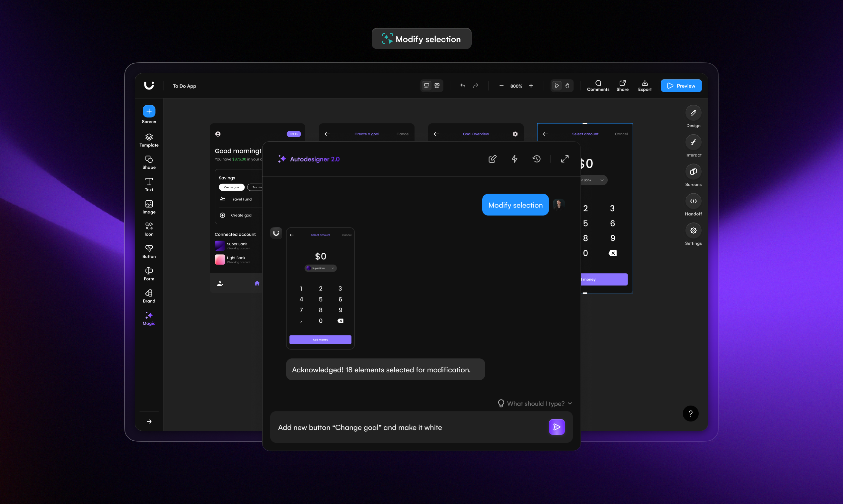Expand Autodesigner panel to fullscreen
The width and height of the screenshot is (843, 504).
point(565,158)
